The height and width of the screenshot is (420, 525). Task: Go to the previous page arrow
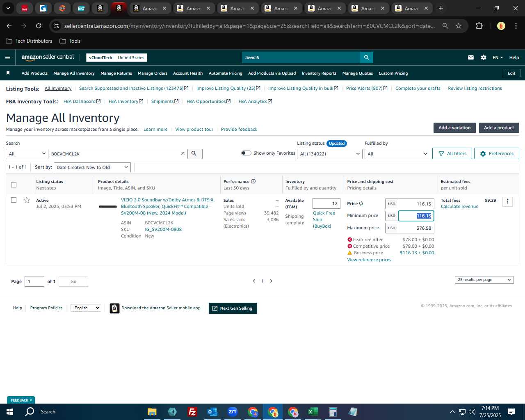pos(254,281)
